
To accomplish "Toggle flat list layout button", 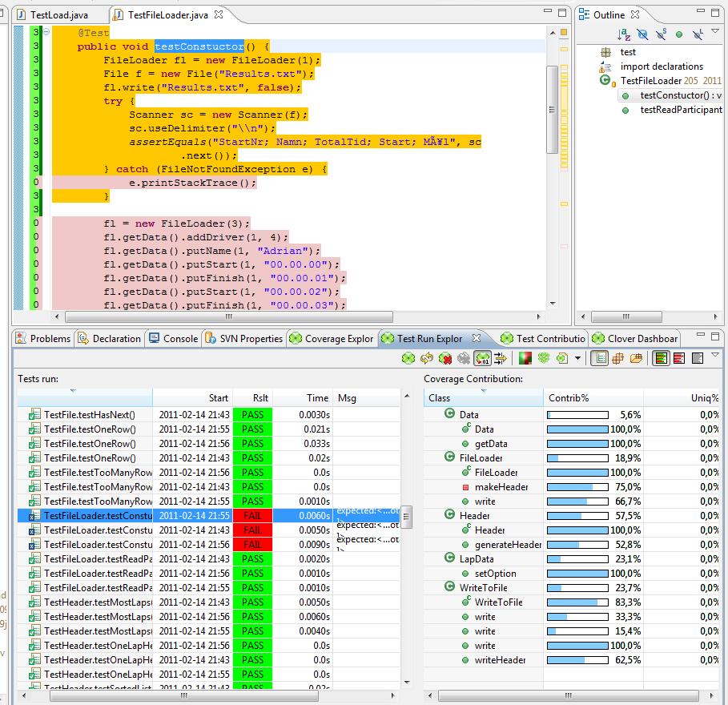I will tap(599, 358).
